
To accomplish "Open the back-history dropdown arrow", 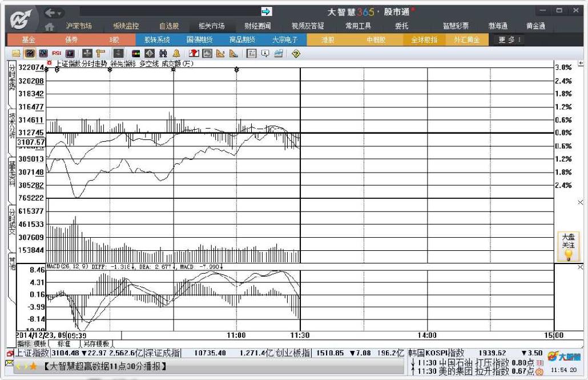I will 59,14.
